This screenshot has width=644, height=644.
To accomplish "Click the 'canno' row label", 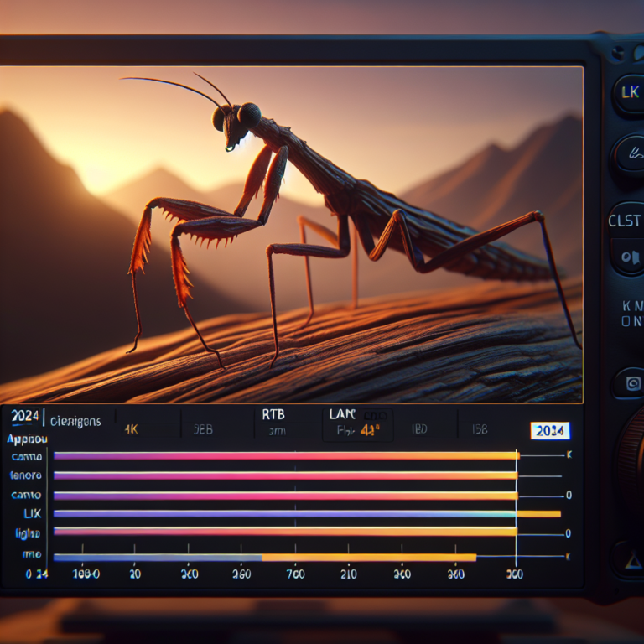I will 27,456.
